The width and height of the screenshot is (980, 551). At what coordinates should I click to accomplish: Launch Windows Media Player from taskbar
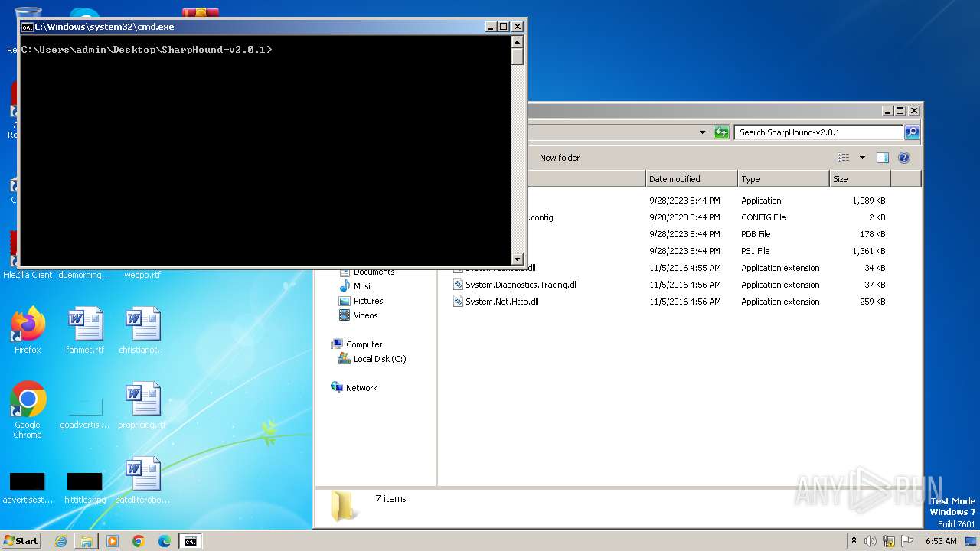[x=113, y=541]
